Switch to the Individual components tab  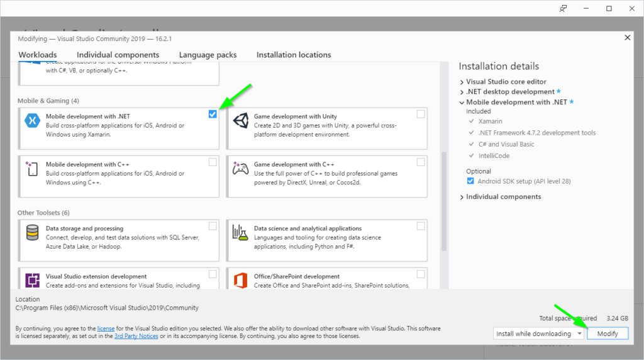click(x=118, y=55)
